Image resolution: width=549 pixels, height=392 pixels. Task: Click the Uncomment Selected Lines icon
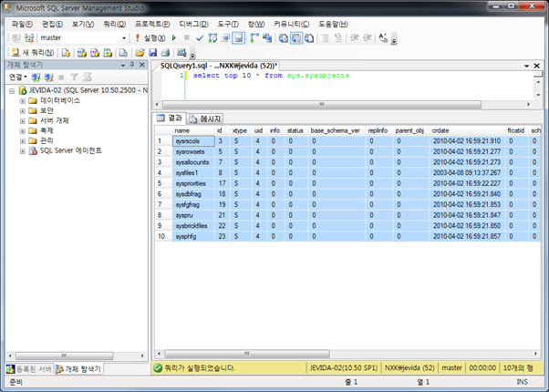coord(337,37)
